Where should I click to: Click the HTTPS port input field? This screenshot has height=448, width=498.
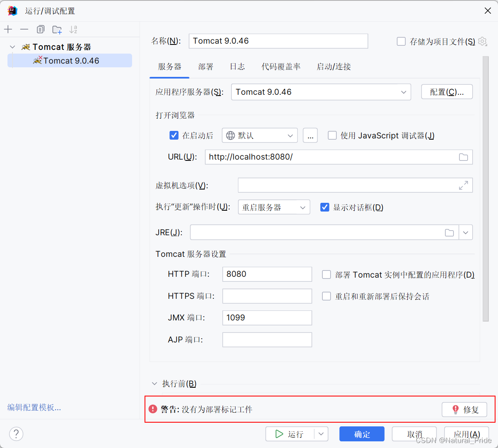click(267, 296)
